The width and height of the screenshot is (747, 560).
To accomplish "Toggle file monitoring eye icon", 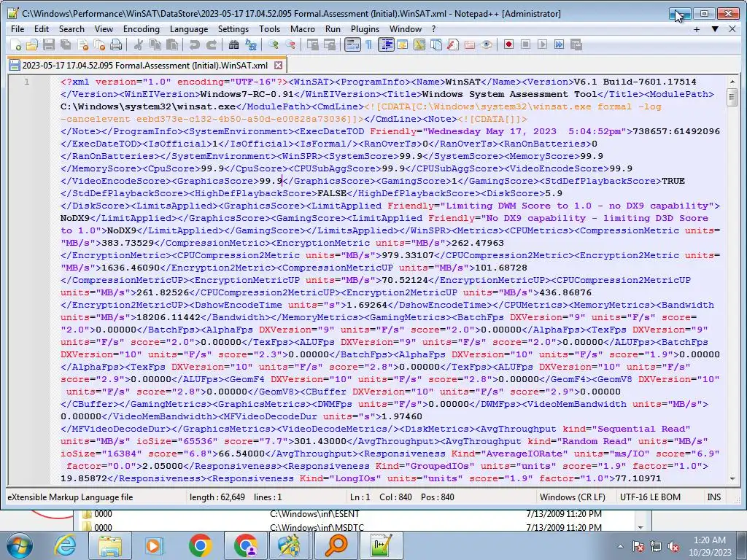I will 486,44.
